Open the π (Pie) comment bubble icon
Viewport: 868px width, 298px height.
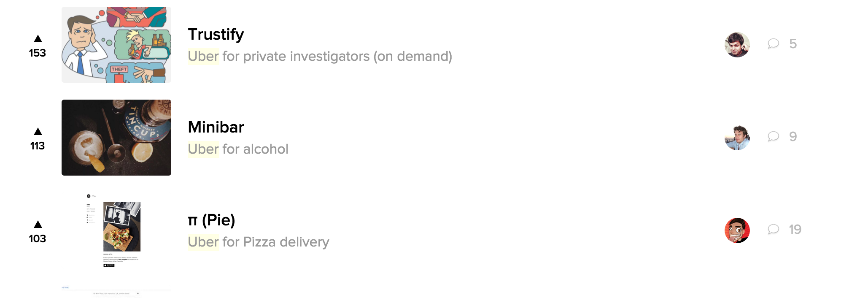773,229
